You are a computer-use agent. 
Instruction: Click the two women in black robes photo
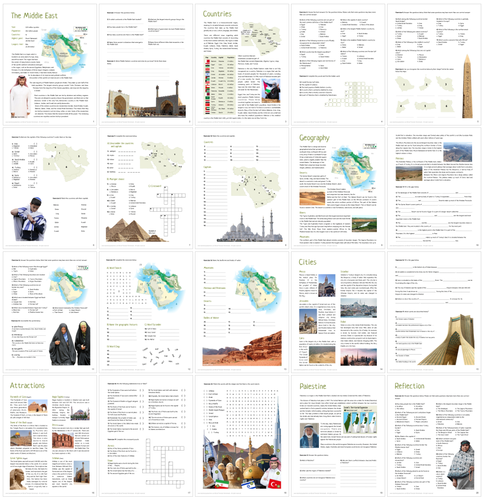coord(70,343)
